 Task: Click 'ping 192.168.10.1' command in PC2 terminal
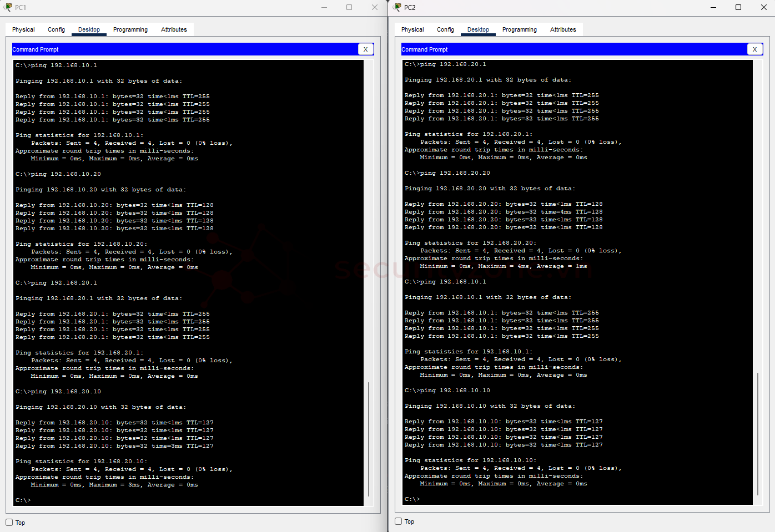click(x=453, y=282)
